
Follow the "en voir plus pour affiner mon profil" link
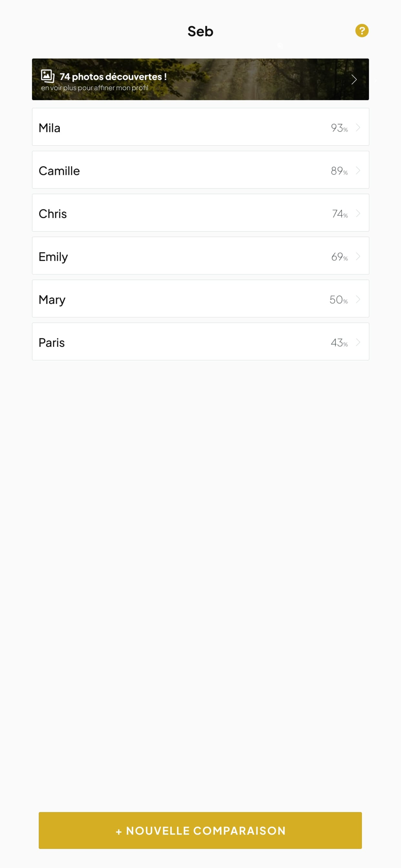point(95,88)
